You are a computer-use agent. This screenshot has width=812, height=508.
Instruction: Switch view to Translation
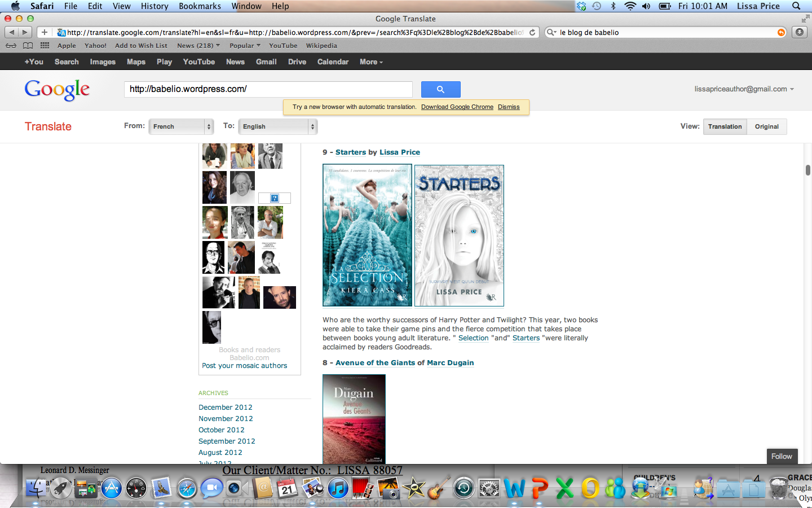pos(725,126)
